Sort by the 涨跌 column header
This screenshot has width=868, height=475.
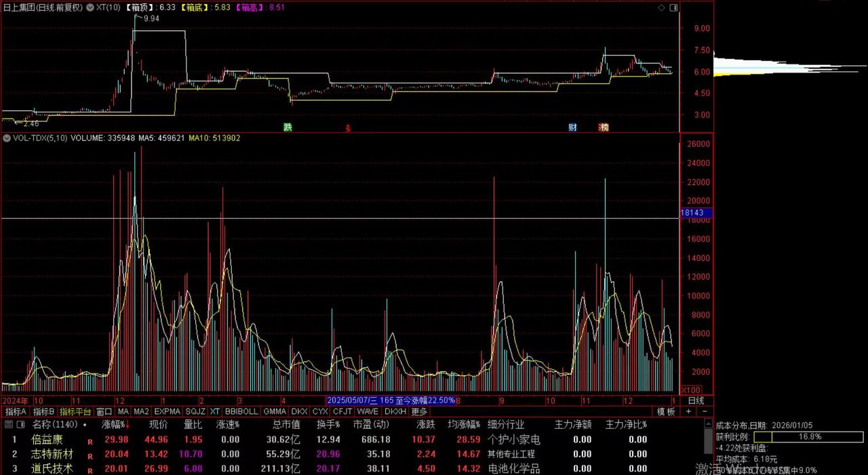[x=426, y=424]
